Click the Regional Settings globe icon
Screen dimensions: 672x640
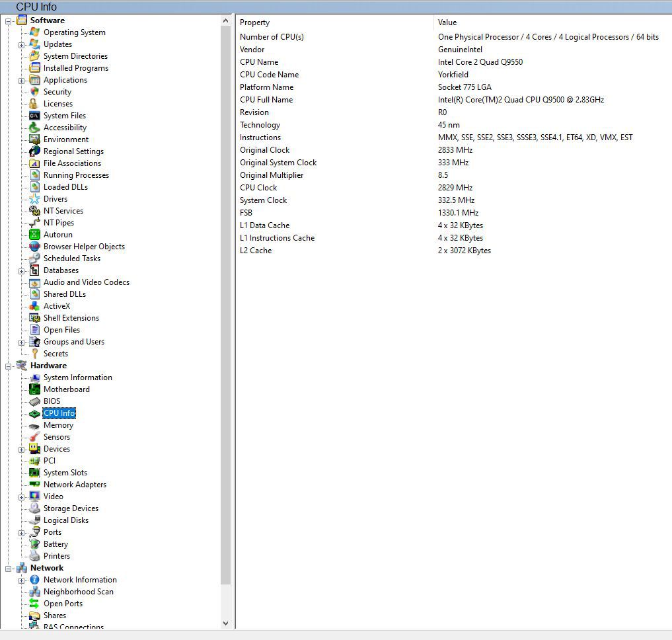(35, 151)
